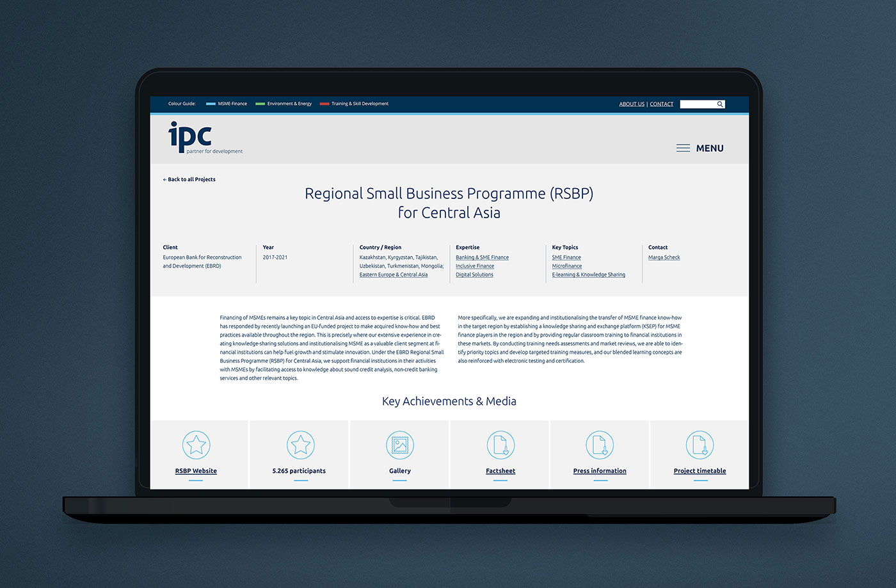
Task: Open the Microfinance key topic link
Action: (x=567, y=266)
